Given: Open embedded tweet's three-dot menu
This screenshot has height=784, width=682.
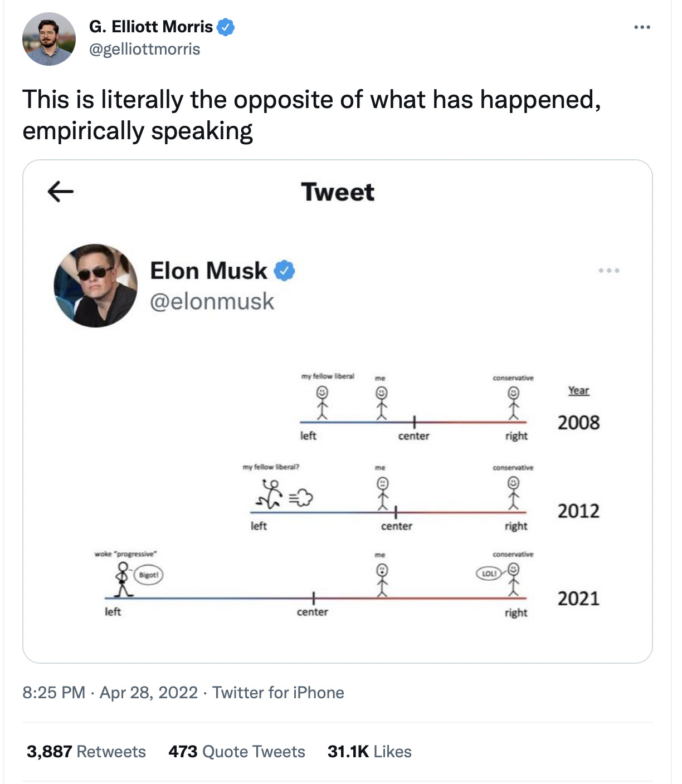Looking at the screenshot, I should 609,271.
